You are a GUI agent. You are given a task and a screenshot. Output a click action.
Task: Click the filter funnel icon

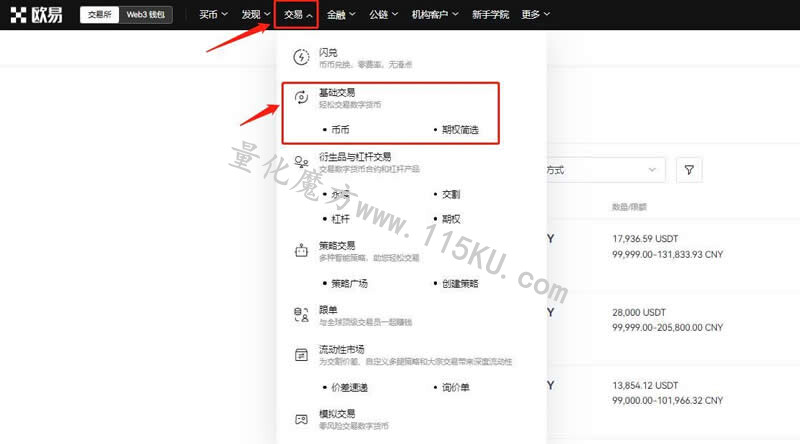pyautogui.click(x=689, y=170)
